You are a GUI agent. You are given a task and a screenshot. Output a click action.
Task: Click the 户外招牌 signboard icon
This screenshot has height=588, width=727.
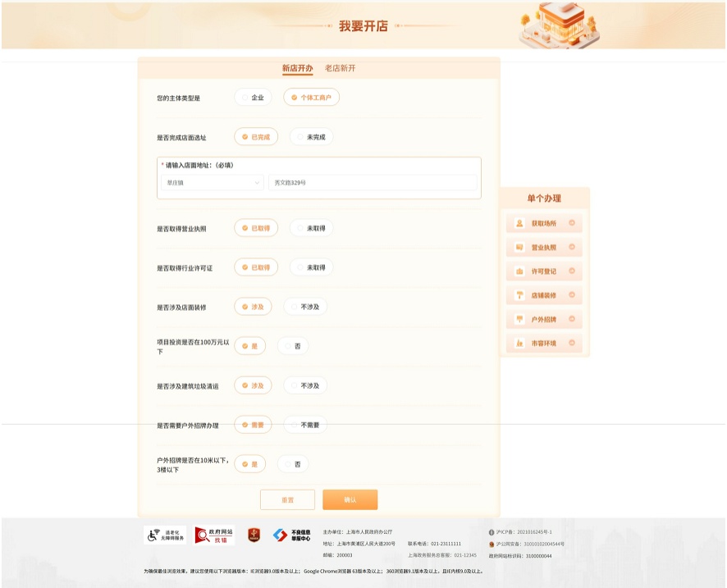pos(519,319)
